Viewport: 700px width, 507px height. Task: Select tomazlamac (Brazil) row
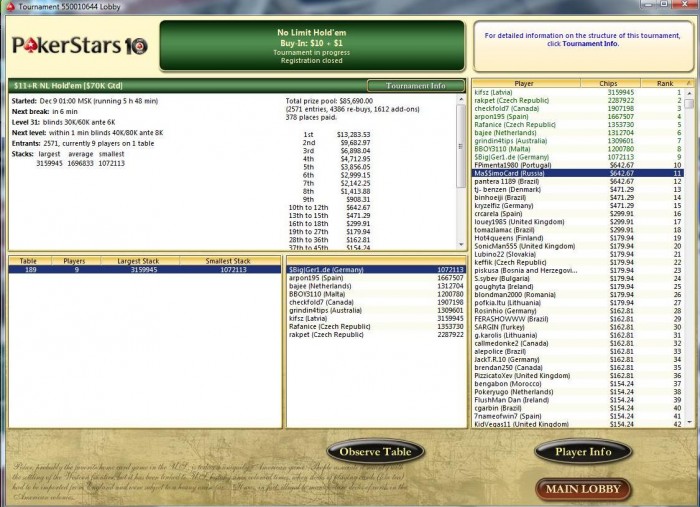click(x=578, y=230)
